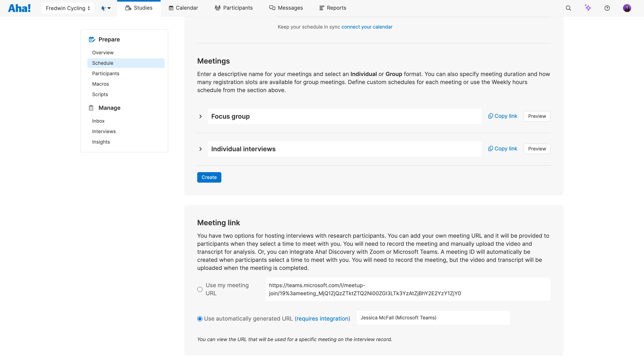Expand the Individual interviews chevron

point(200,149)
